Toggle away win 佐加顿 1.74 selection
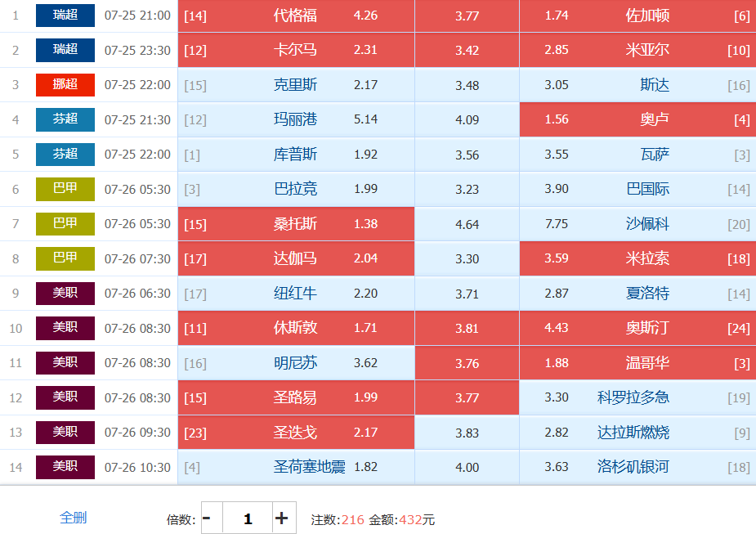This screenshot has height=534, width=756. pyautogui.click(x=637, y=16)
